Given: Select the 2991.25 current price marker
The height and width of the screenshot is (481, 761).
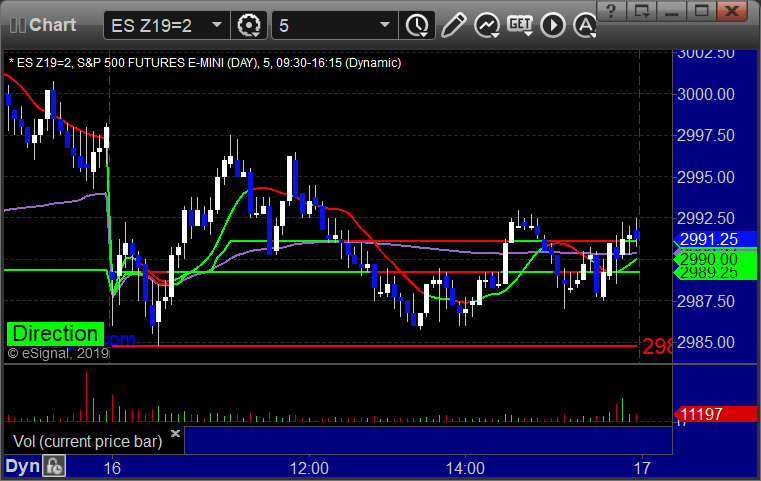Looking at the screenshot, I should 714,239.
